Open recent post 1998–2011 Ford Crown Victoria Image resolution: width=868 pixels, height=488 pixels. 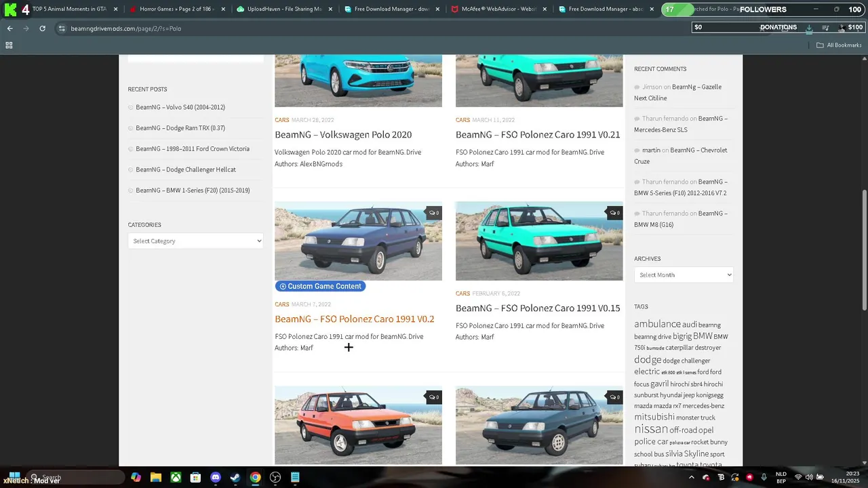pyautogui.click(x=193, y=148)
